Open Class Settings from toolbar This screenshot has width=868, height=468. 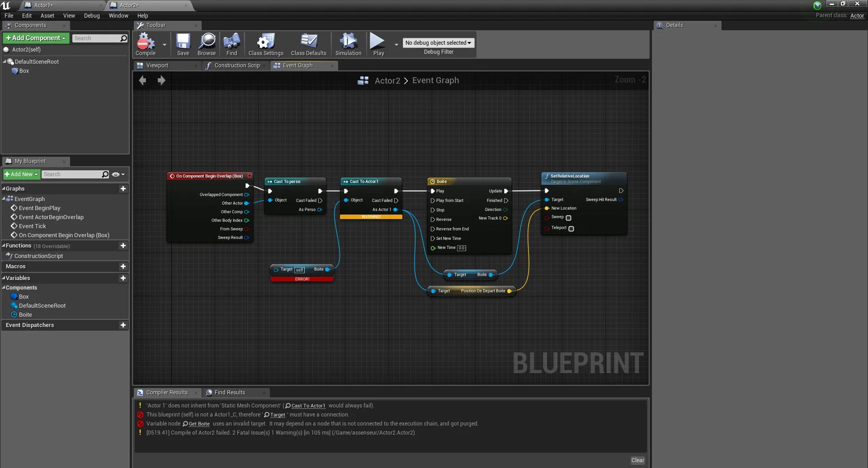pyautogui.click(x=266, y=44)
